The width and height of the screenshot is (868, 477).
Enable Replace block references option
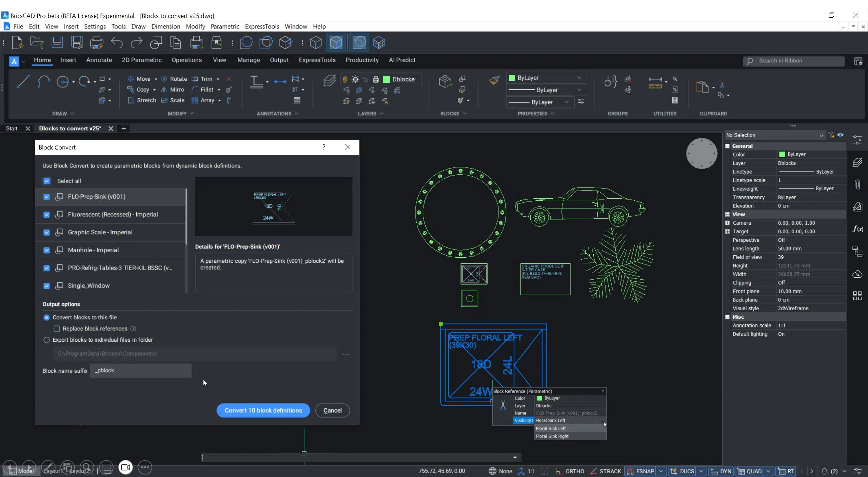point(57,329)
